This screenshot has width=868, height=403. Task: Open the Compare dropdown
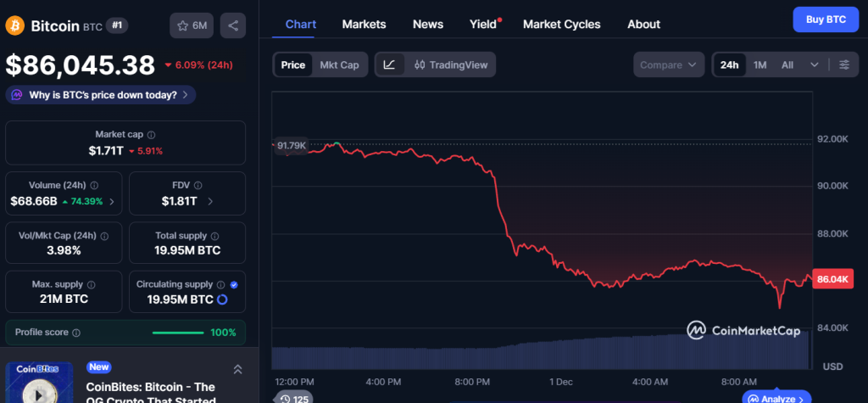[x=669, y=64]
